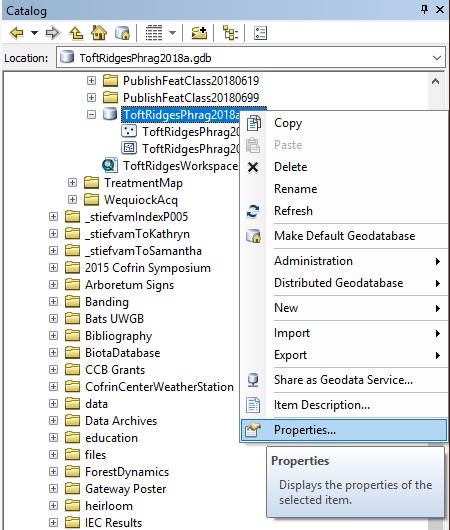Open the view type dropdown arrow
Screen dimensions: 450x530
click(172, 33)
